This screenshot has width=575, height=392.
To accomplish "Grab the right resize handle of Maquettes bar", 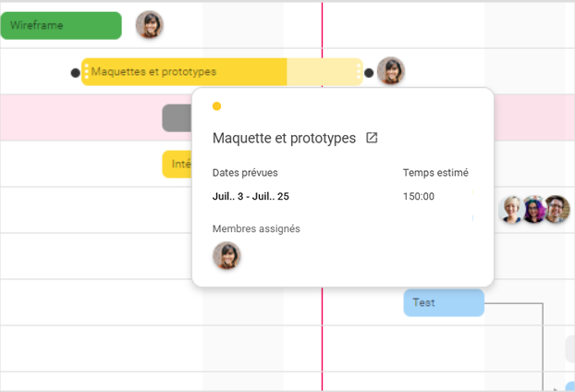I will point(359,71).
